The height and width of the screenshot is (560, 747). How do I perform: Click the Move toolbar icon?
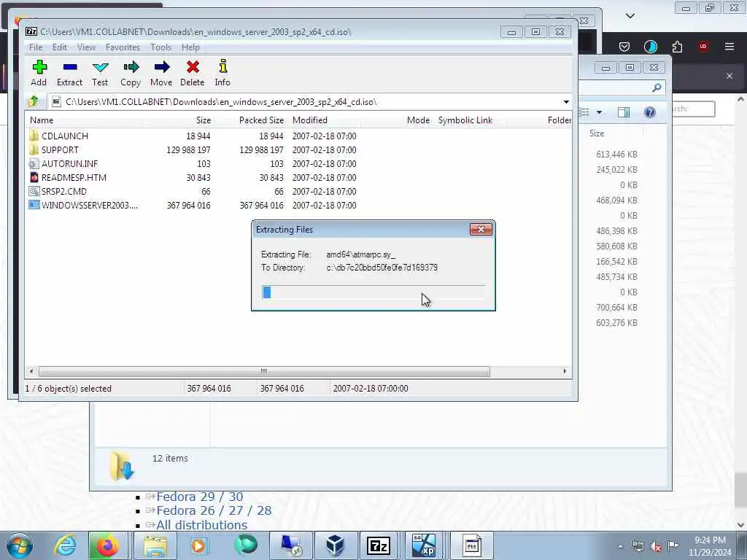pos(161,73)
